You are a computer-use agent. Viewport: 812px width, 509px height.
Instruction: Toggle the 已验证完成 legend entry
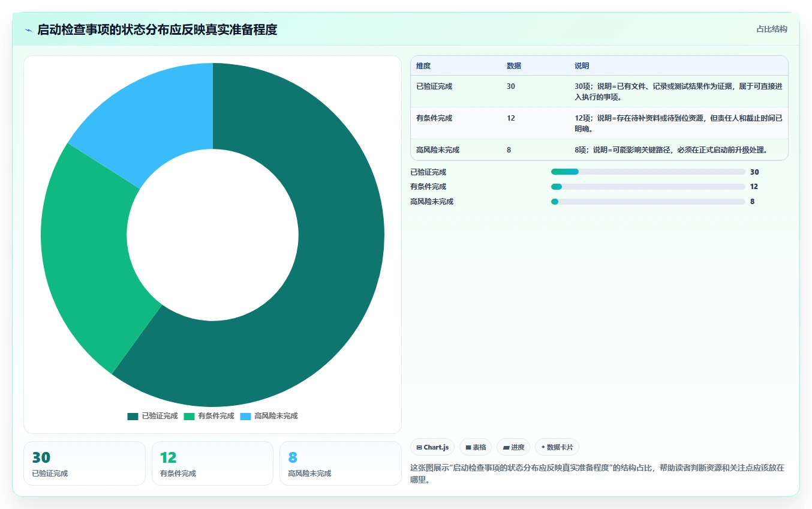pos(153,416)
